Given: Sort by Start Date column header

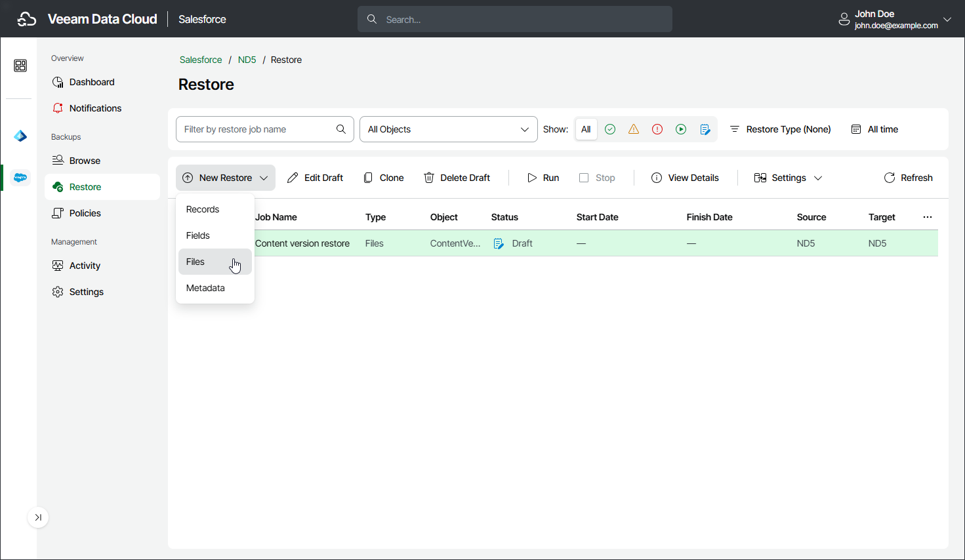Looking at the screenshot, I should point(597,217).
